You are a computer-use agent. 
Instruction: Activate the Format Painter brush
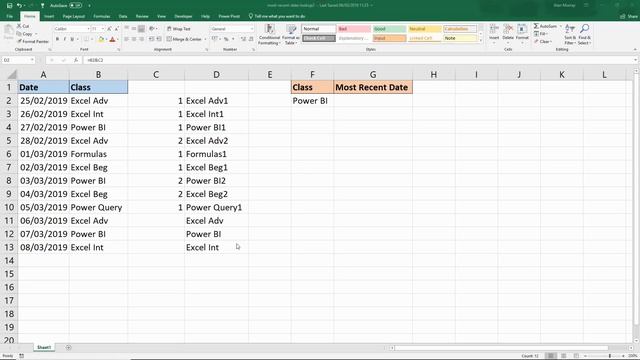[x=33, y=42]
